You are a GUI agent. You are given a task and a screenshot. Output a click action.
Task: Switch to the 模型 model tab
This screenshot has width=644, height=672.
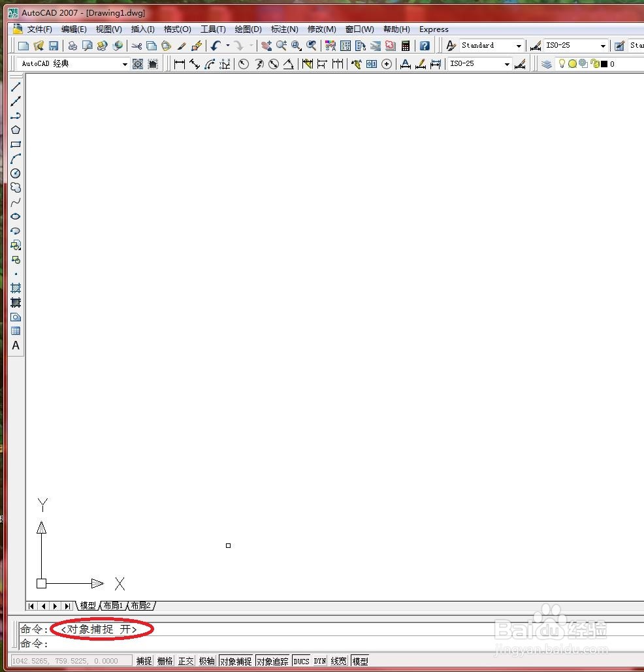88,605
